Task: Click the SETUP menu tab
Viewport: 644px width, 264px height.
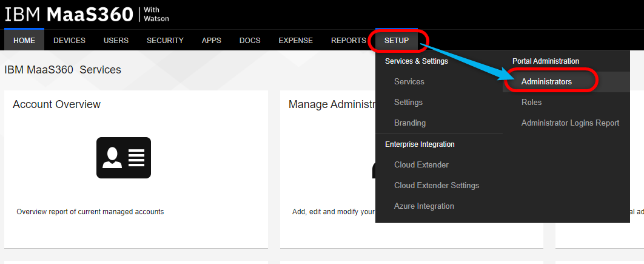Action: tap(397, 40)
